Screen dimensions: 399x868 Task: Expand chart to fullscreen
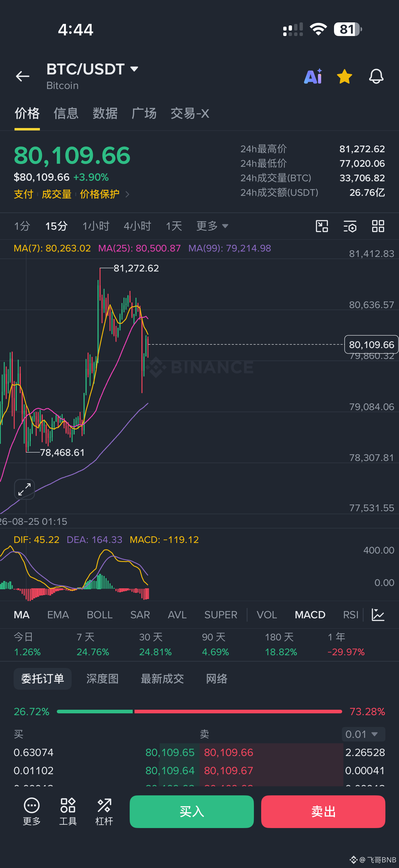pyautogui.click(x=24, y=489)
